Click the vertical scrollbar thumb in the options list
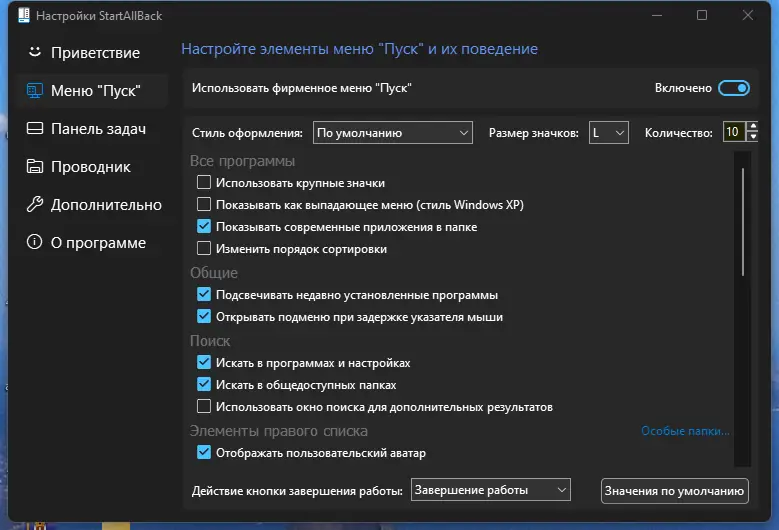 pos(743,222)
